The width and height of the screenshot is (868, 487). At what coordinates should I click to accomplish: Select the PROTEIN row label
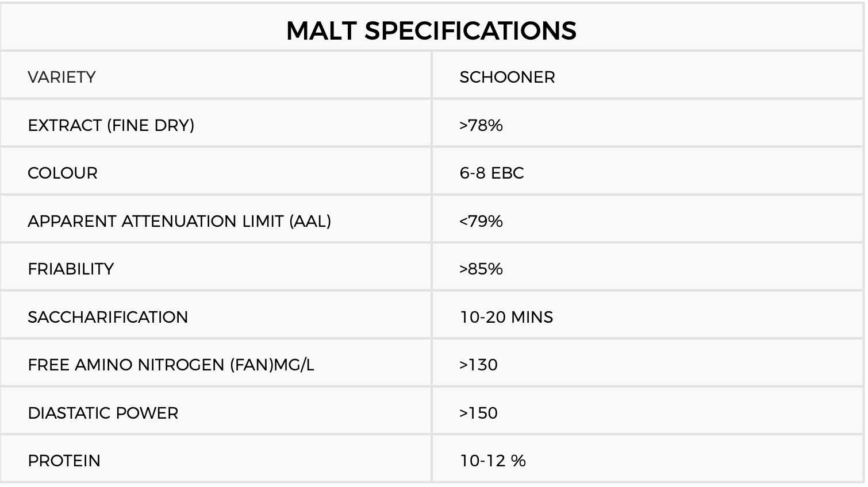64,461
